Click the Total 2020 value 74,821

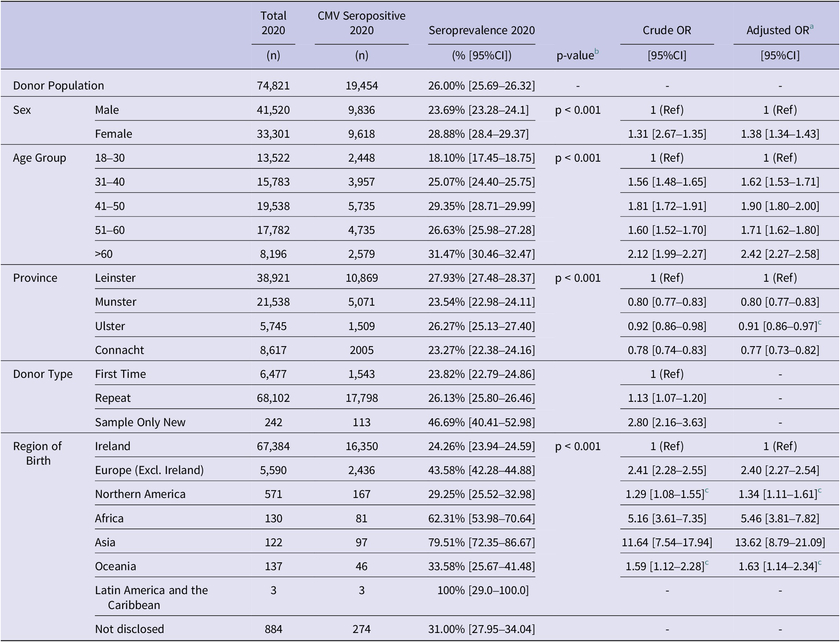pos(273,86)
